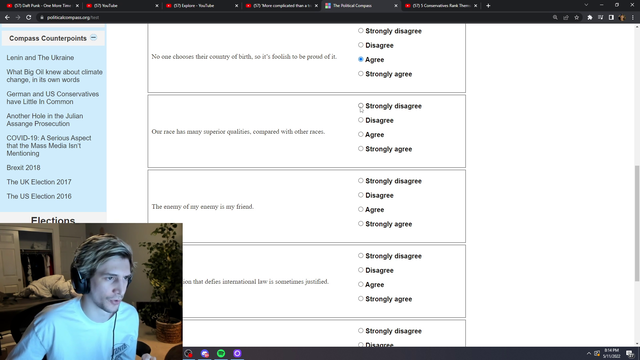This screenshot has height=360, width=640.
Task: Click the site lock icon in address bar
Action: coord(42,18)
